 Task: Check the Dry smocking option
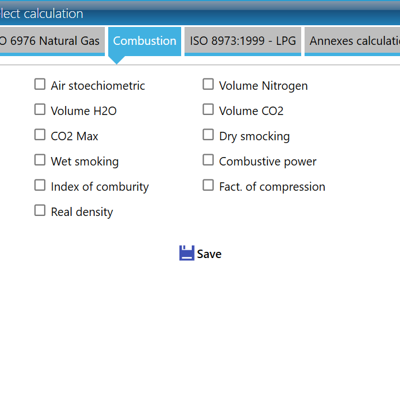pyautogui.click(x=208, y=135)
